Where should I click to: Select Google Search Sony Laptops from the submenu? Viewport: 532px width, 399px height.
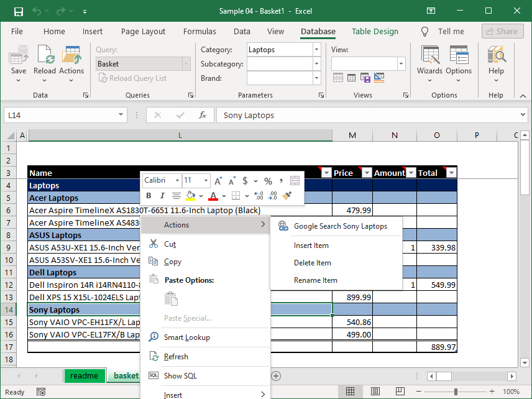(x=343, y=226)
